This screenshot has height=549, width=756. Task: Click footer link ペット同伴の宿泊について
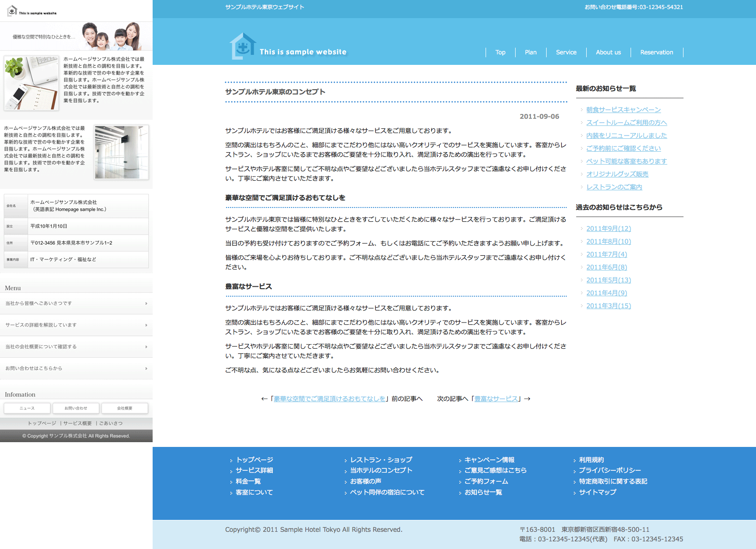387,492
